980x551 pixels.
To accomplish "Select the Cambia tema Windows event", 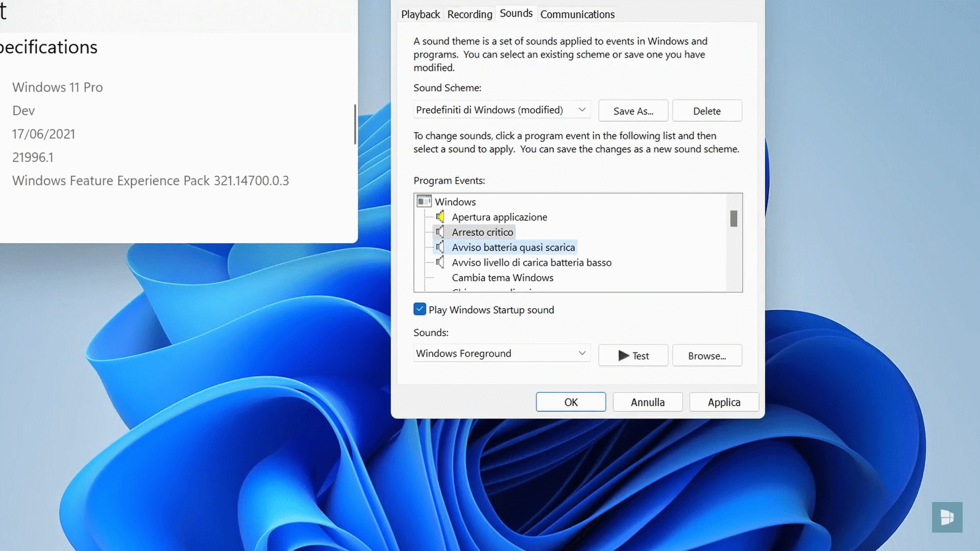I will pos(502,278).
